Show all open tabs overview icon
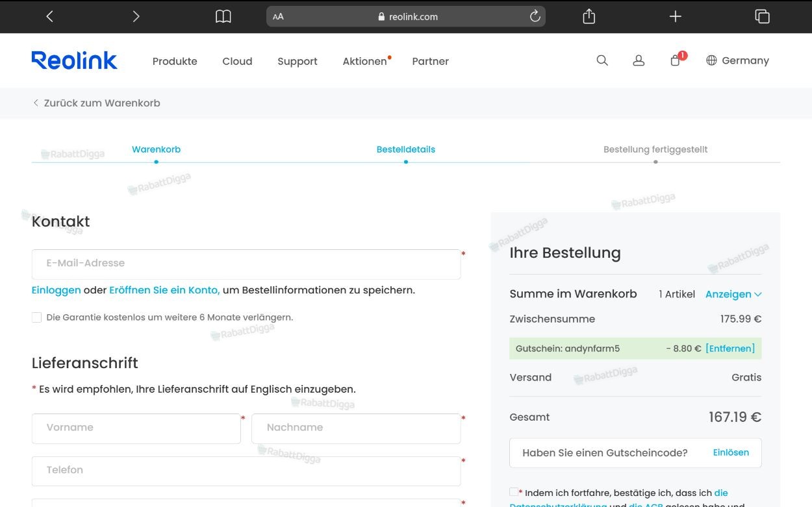Image resolution: width=812 pixels, height=507 pixels. pos(763,17)
